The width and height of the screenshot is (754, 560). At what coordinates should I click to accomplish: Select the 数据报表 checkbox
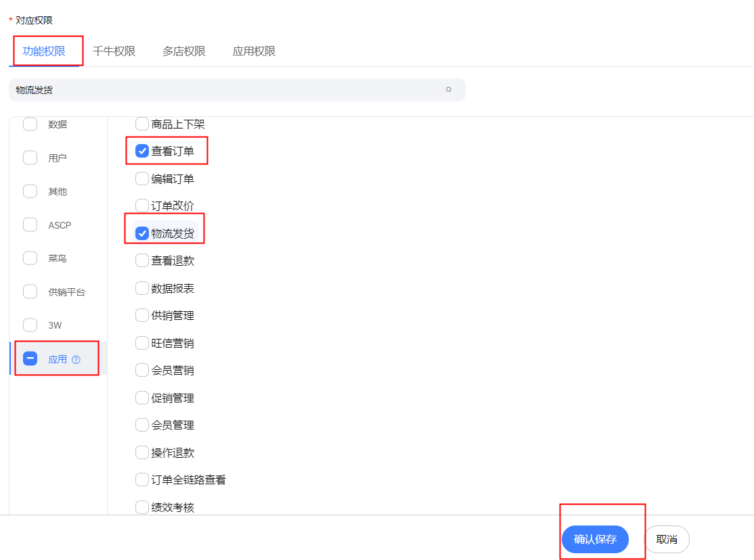point(142,288)
